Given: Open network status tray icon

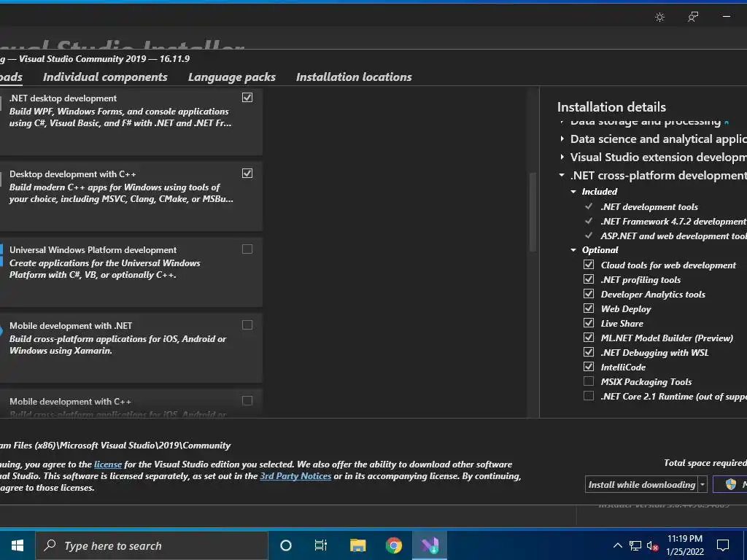Looking at the screenshot, I should point(635,545).
